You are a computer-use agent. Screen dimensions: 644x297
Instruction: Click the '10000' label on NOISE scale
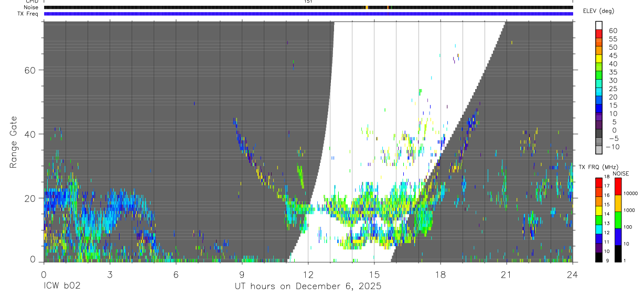pos(631,193)
